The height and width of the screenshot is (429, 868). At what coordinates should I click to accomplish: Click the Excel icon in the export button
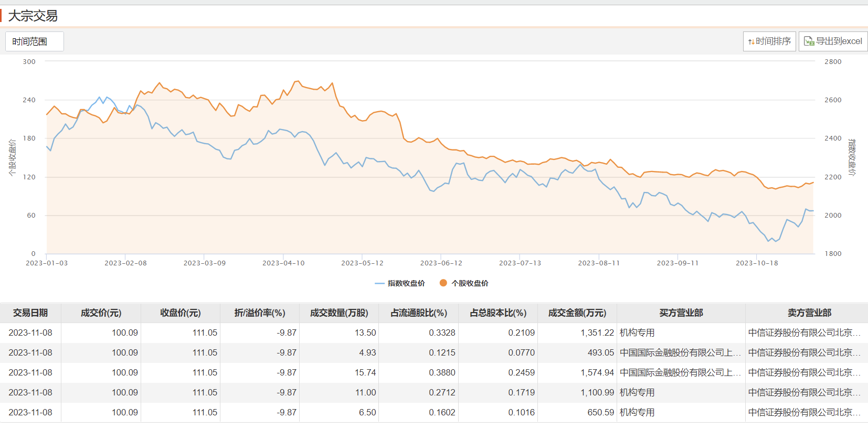coord(809,41)
